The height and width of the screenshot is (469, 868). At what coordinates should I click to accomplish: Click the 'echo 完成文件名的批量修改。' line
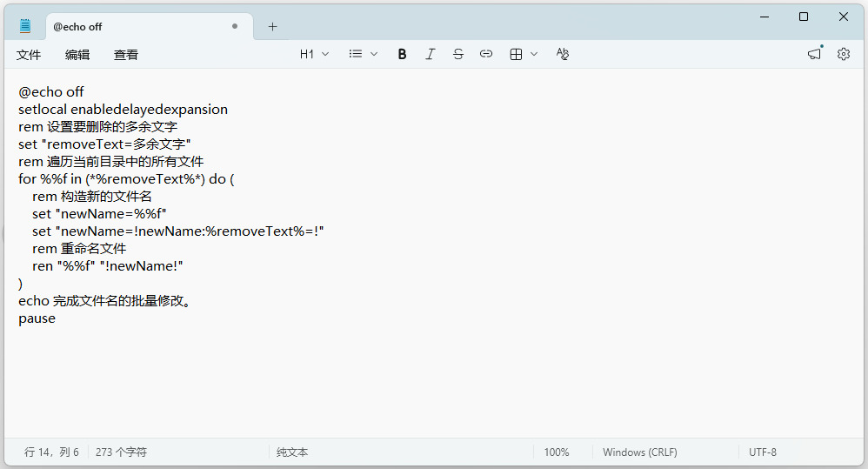coord(104,301)
